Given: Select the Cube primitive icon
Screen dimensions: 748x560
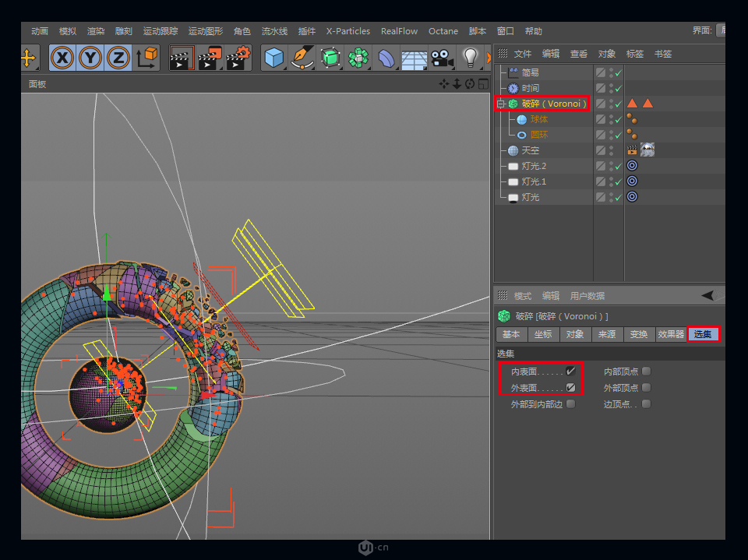Looking at the screenshot, I should (274, 58).
